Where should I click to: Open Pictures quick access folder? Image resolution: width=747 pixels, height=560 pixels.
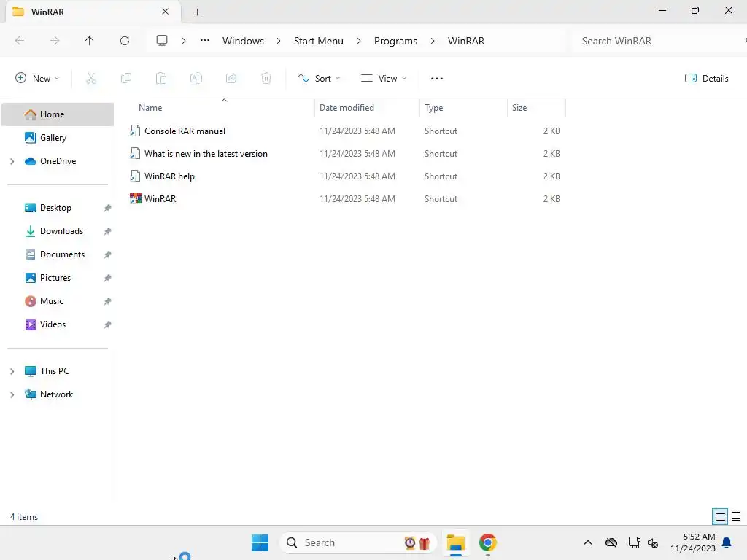tap(55, 278)
